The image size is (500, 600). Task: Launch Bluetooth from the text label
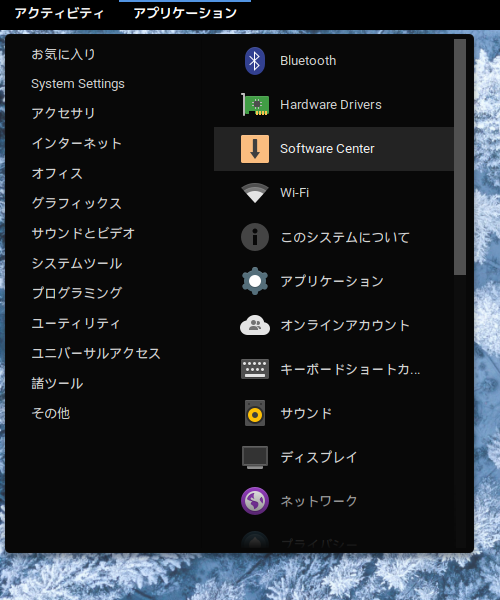pyautogui.click(x=308, y=61)
